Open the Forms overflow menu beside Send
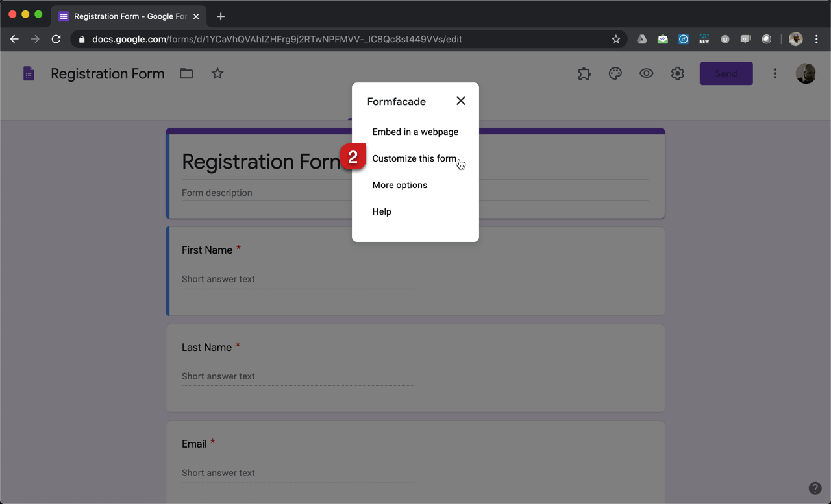This screenshot has height=504, width=831. point(775,73)
